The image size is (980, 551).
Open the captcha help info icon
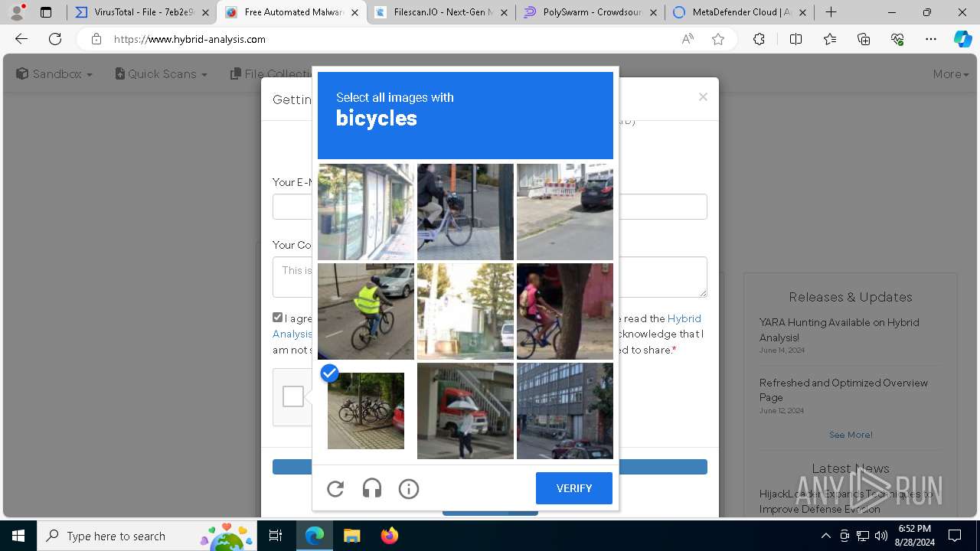[409, 488]
